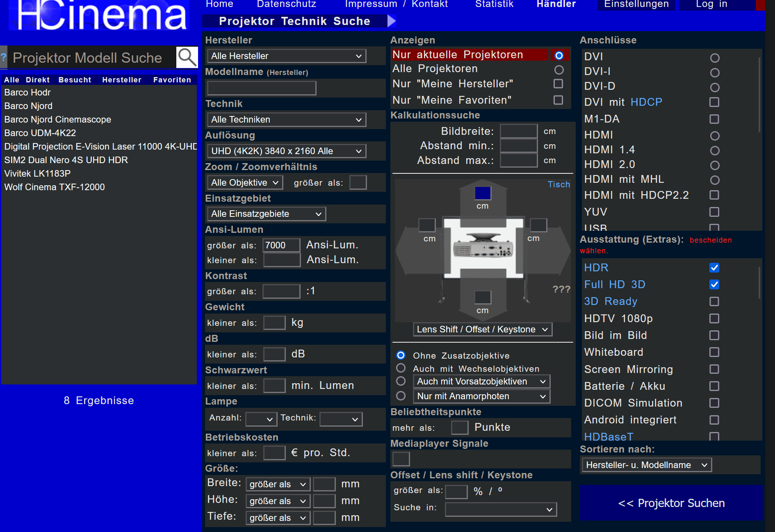This screenshot has width=775, height=532.
Task: Click the Modellname input field
Action: 262,88
